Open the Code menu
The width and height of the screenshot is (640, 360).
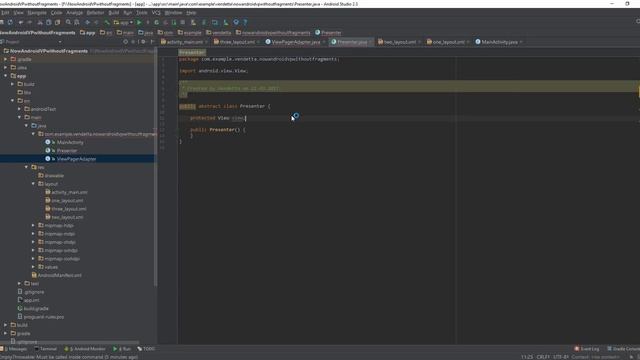(56, 13)
